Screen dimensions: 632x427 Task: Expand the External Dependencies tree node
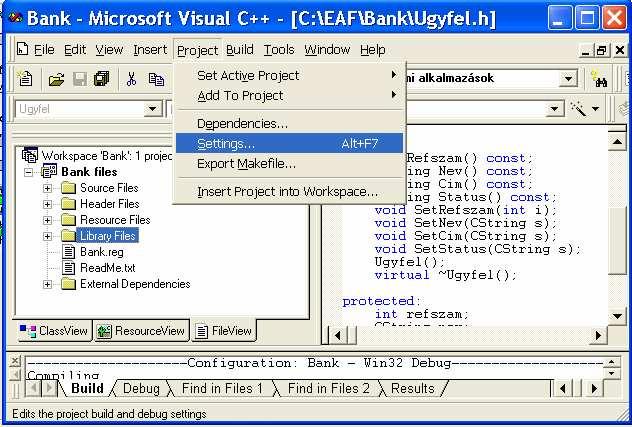tap(47, 285)
